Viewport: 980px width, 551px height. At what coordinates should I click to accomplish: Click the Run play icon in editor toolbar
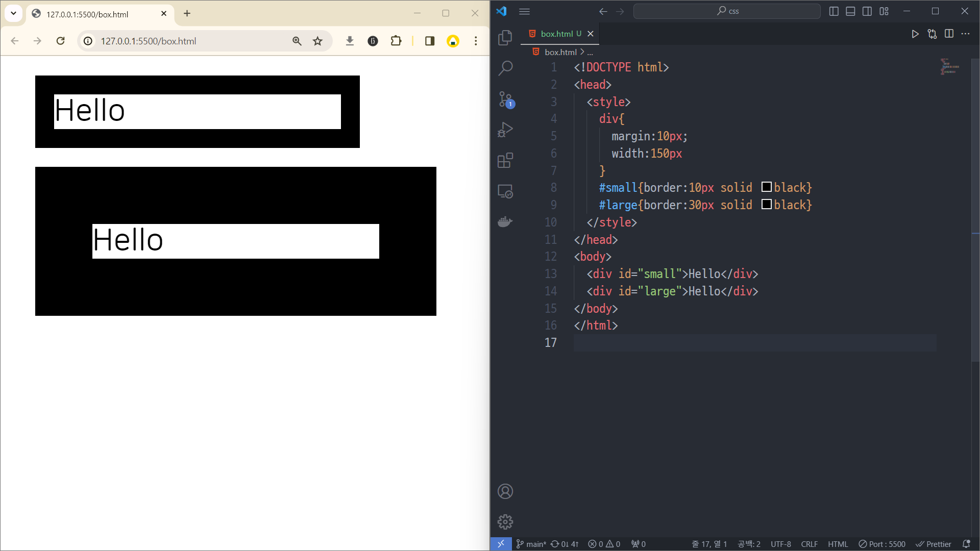[915, 34]
